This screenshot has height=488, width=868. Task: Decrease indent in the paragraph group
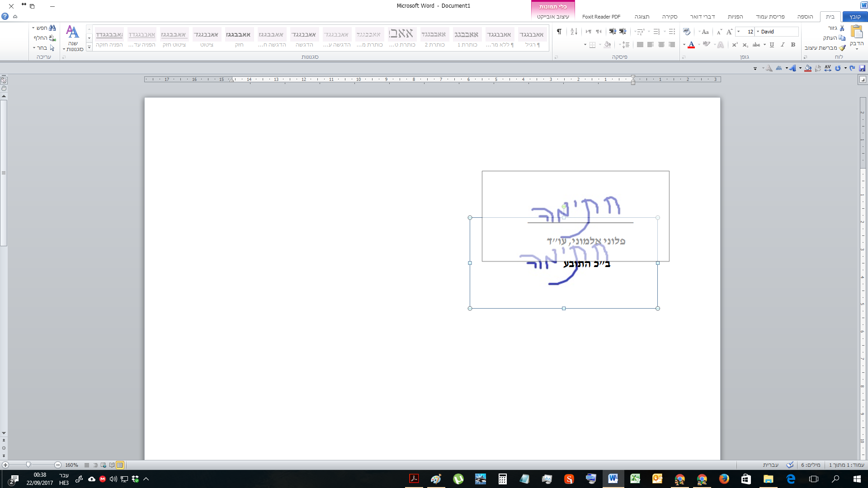pyautogui.click(x=623, y=32)
